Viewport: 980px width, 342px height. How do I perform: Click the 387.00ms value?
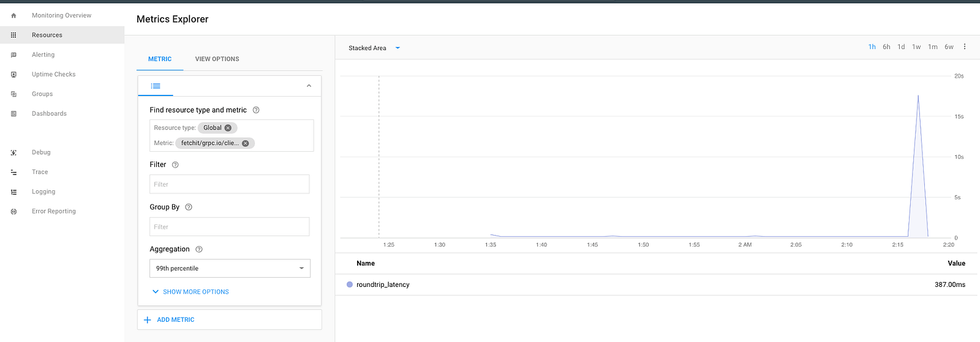click(x=950, y=284)
